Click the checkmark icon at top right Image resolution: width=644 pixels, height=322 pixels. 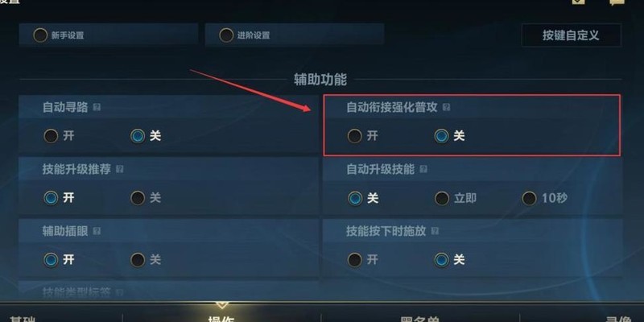point(579,2)
